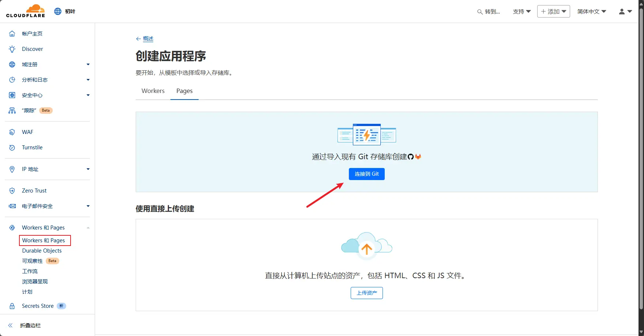Open the account home icon in sidebar

(12, 34)
